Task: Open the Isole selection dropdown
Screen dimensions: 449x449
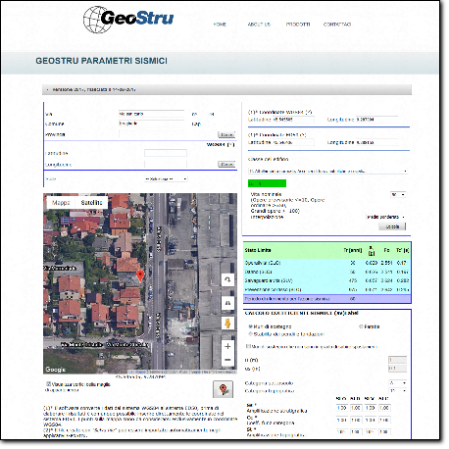Action: (x=165, y=179)
